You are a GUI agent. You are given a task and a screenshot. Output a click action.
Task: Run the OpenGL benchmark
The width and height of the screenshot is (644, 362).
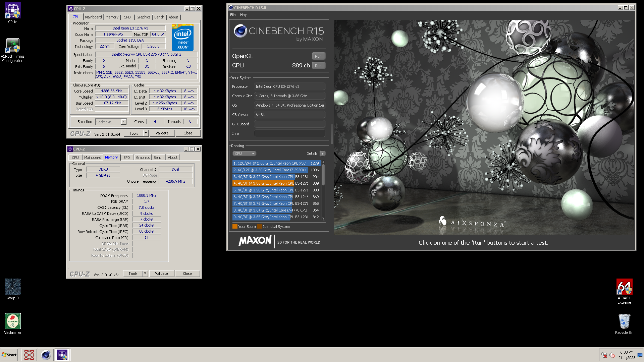point(319,56)
